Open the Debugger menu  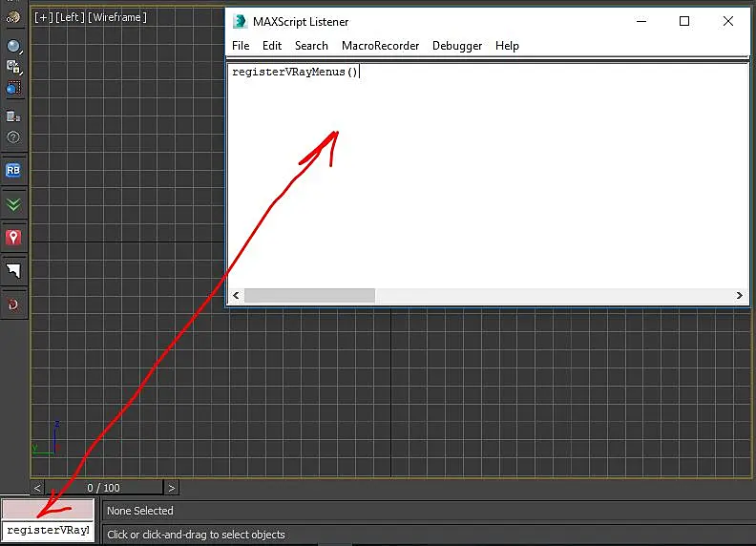[x=457, y=46]
